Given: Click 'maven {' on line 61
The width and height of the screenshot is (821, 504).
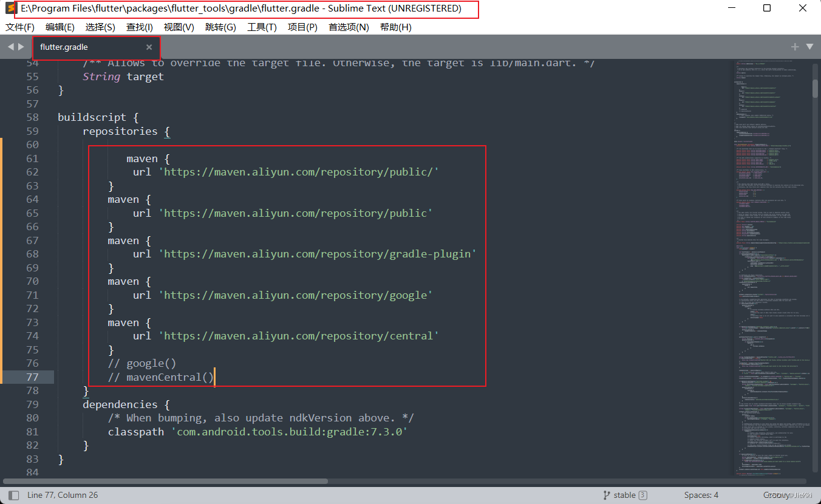Looking at the screenshot, I should point(148,158).
